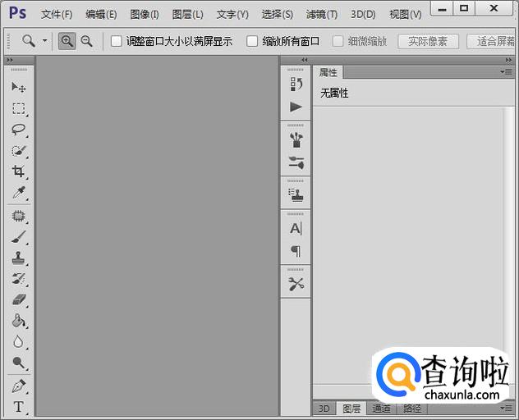Open the Character panel icon

[x=296, y=229]
